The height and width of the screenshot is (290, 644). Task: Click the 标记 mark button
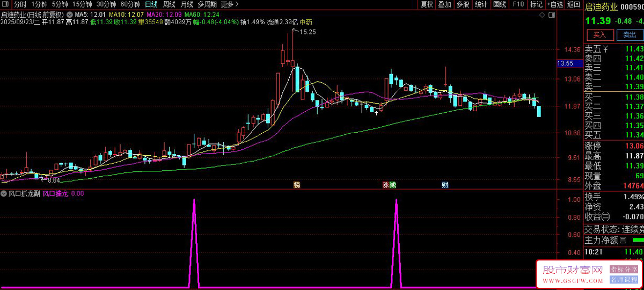point(536,4)
